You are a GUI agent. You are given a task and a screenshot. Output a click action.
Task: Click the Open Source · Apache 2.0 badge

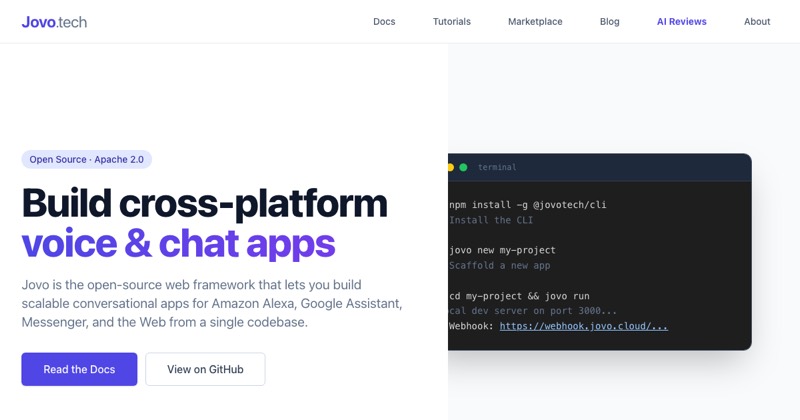(x=87, y=159)
